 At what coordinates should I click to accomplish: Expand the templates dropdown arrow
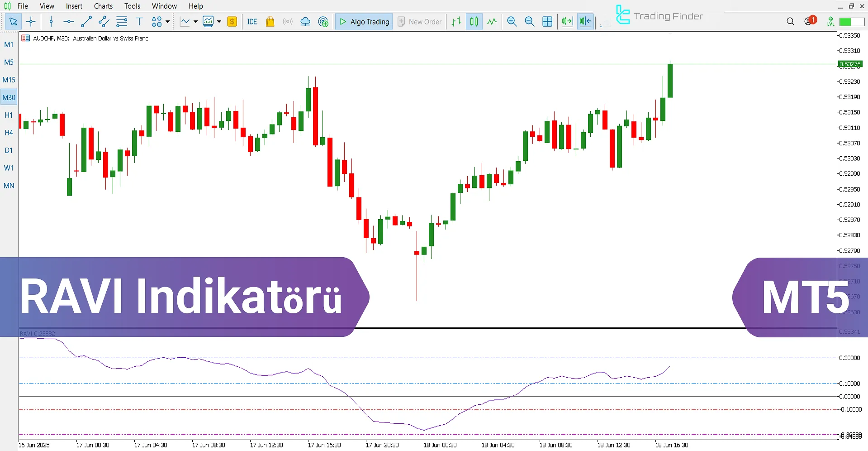coord(219,22)
